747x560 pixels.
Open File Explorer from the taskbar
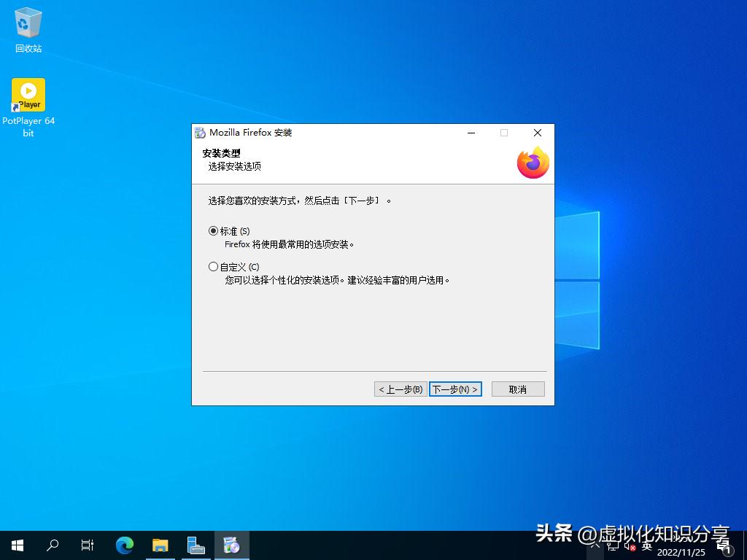[160, 545]
